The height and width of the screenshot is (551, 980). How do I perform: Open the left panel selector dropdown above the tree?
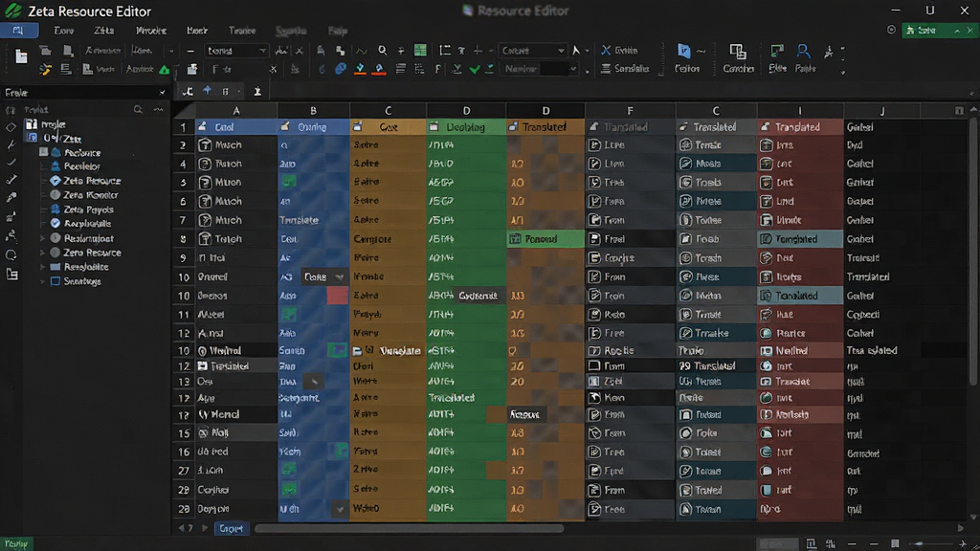(84, 93)
